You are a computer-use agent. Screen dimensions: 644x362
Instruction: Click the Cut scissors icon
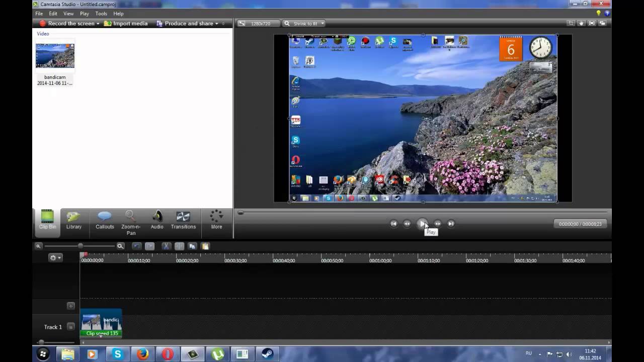[x=166, y=246]
